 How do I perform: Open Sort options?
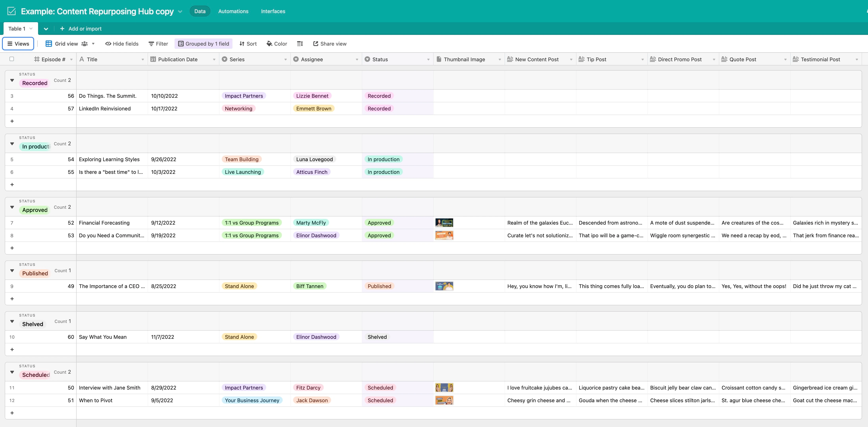tap(248, 44)
